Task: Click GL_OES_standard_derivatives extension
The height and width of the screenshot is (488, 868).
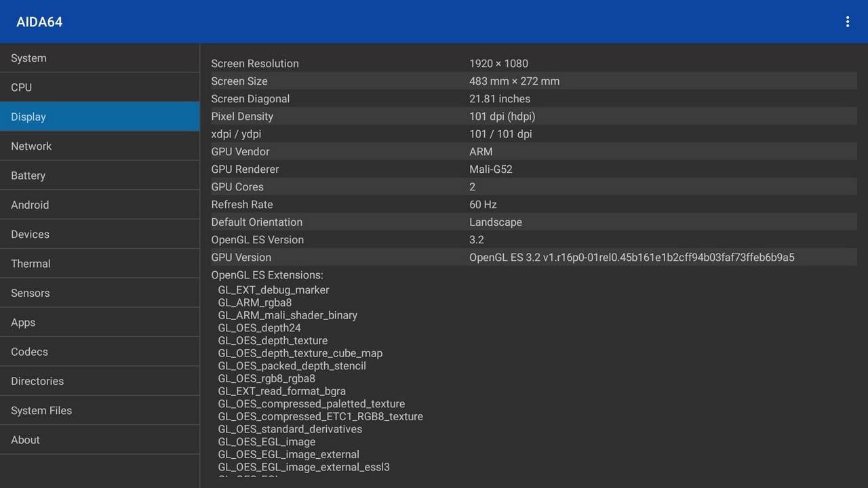Action: coord(290,429)
